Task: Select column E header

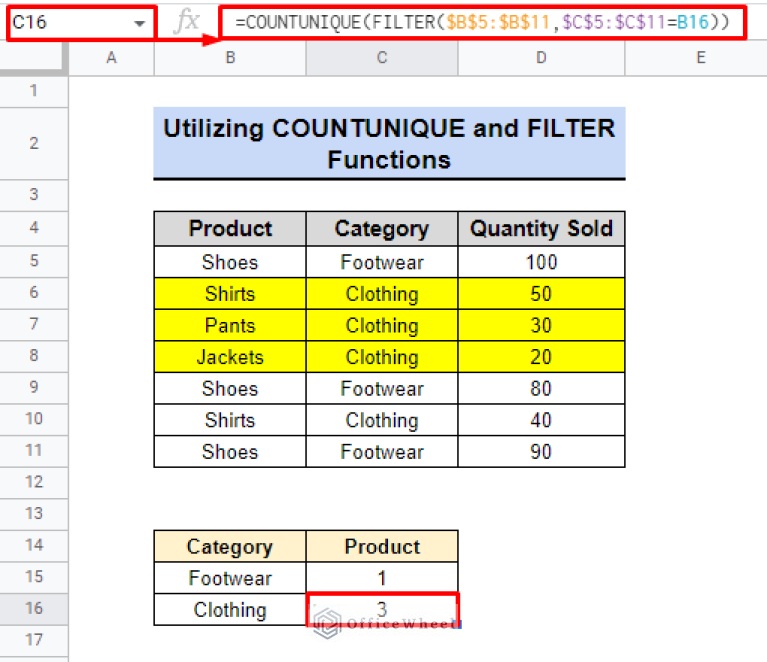Action: [699, 58]
